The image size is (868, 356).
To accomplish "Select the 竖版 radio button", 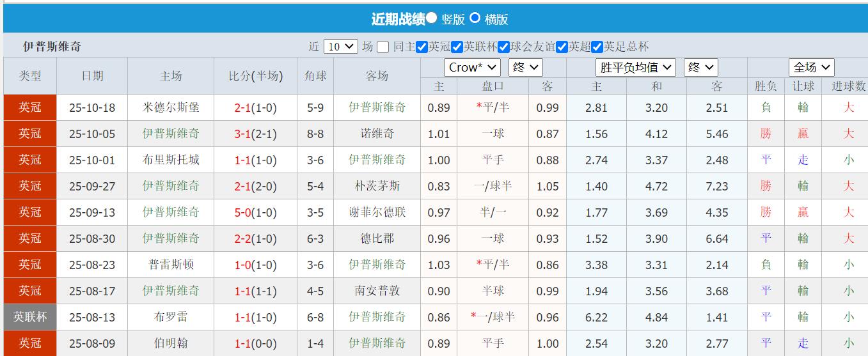I will 432,19.
